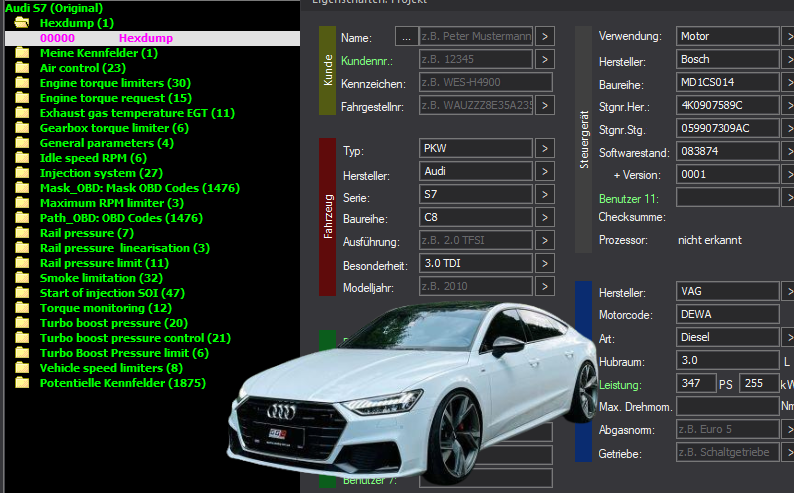
Task: Click the Stgnr.Stg. field 059907309AC
Action: pyautogui.click(x=728, y=128)
